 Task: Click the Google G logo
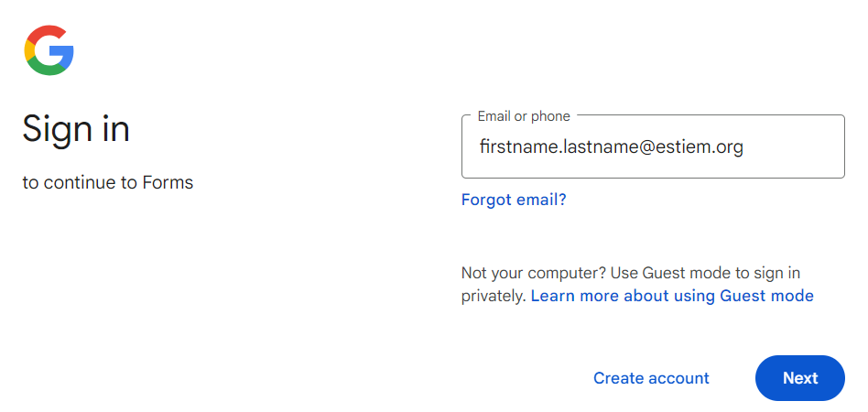49,49
